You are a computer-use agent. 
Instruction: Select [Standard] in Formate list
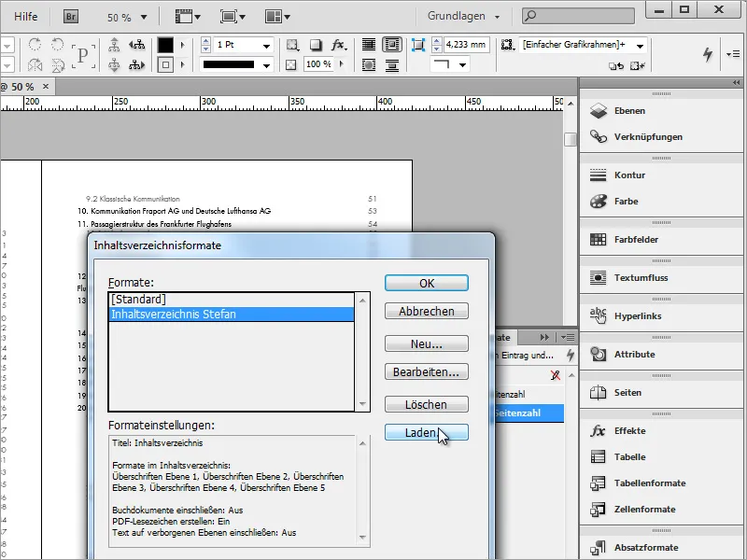[x=231, y=300]
